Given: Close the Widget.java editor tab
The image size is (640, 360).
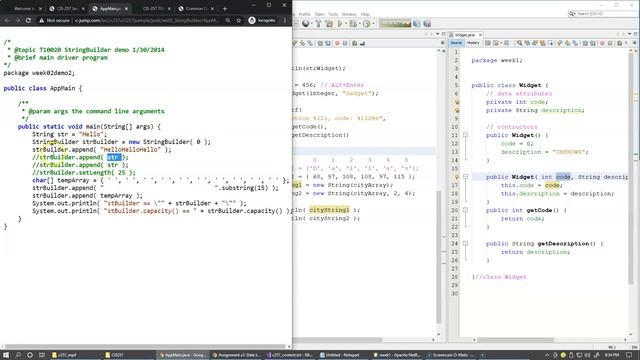Looking at the screenshot, I should pyautogui.click(x=480, y=35).
